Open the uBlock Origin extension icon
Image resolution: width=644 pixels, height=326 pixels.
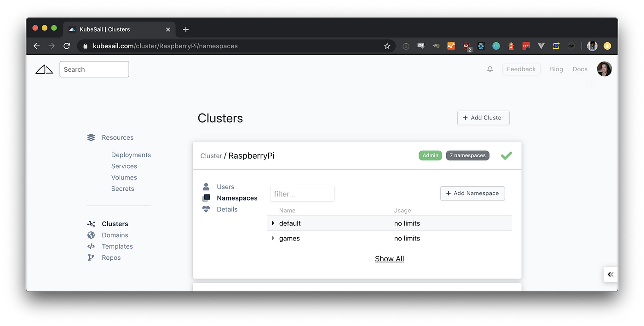tap(466, 46)
